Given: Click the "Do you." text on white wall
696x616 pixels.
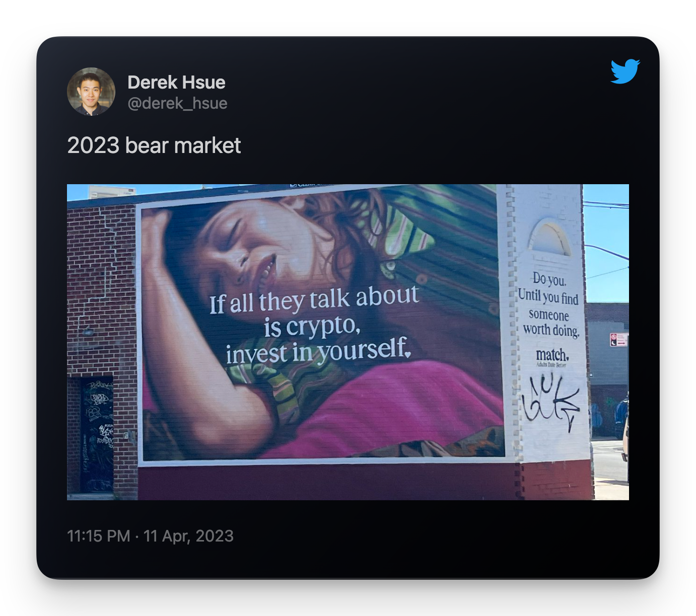Looking at the screenshot, I should pos(549,279).
